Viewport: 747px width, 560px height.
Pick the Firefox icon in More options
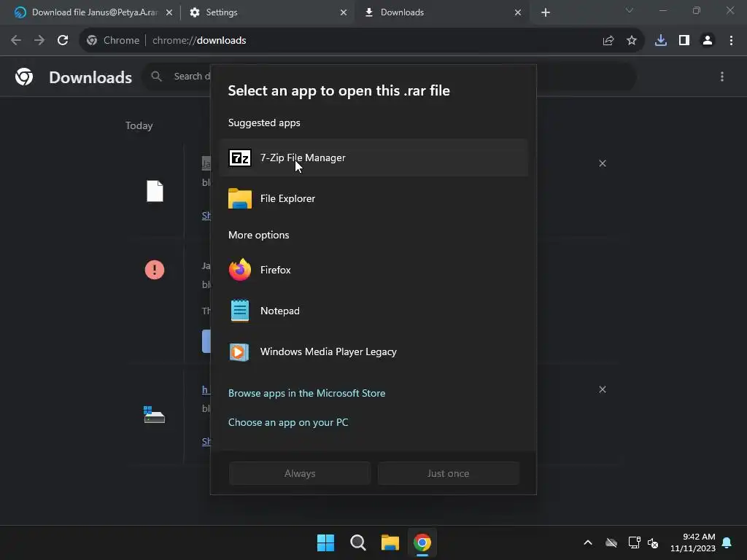point(239,270)
